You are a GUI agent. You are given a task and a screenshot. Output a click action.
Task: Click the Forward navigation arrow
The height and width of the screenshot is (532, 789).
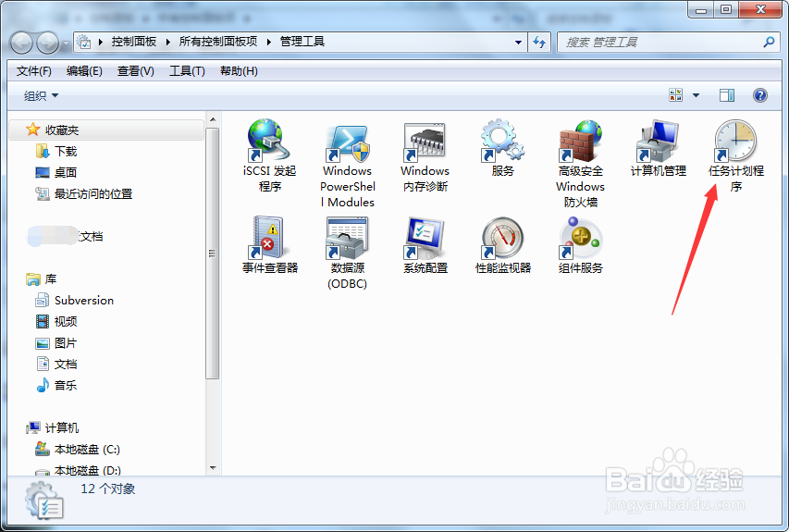(48, 43)
